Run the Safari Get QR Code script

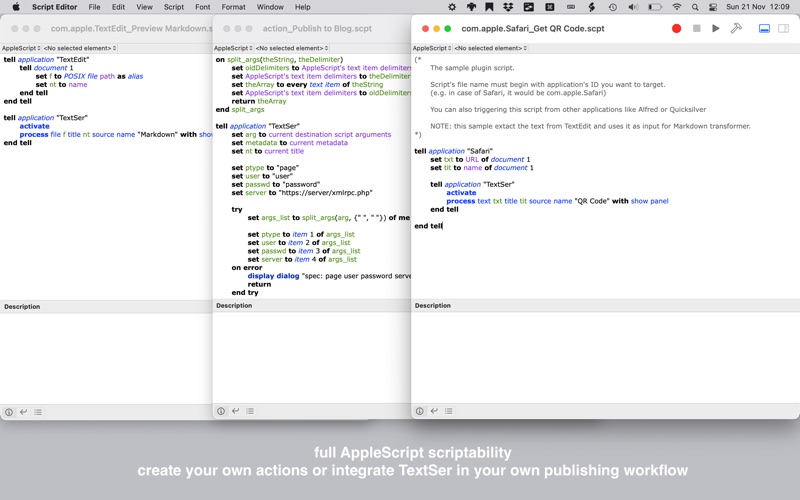pyautogui.click(x=716, y=29)
